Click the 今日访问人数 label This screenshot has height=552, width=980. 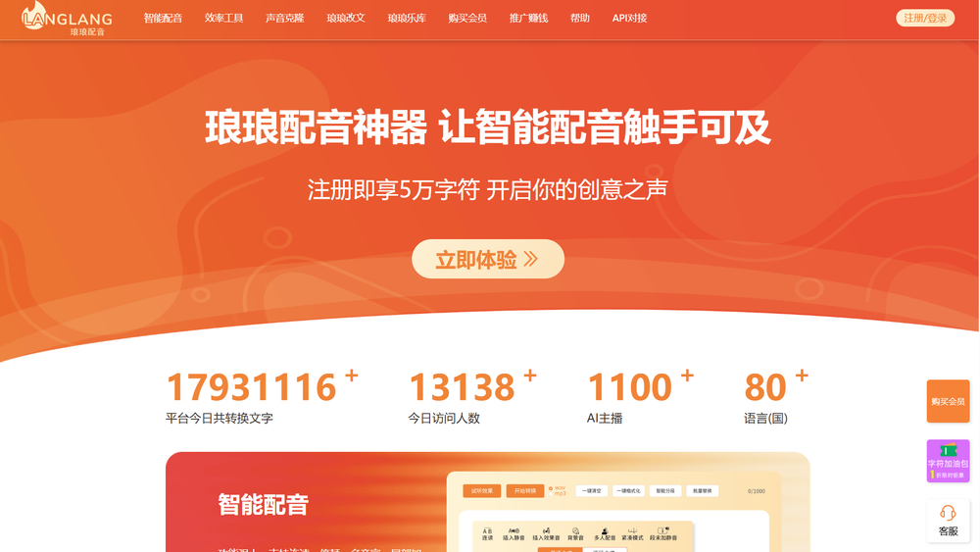pyautogui.click(x=444, y=419)
